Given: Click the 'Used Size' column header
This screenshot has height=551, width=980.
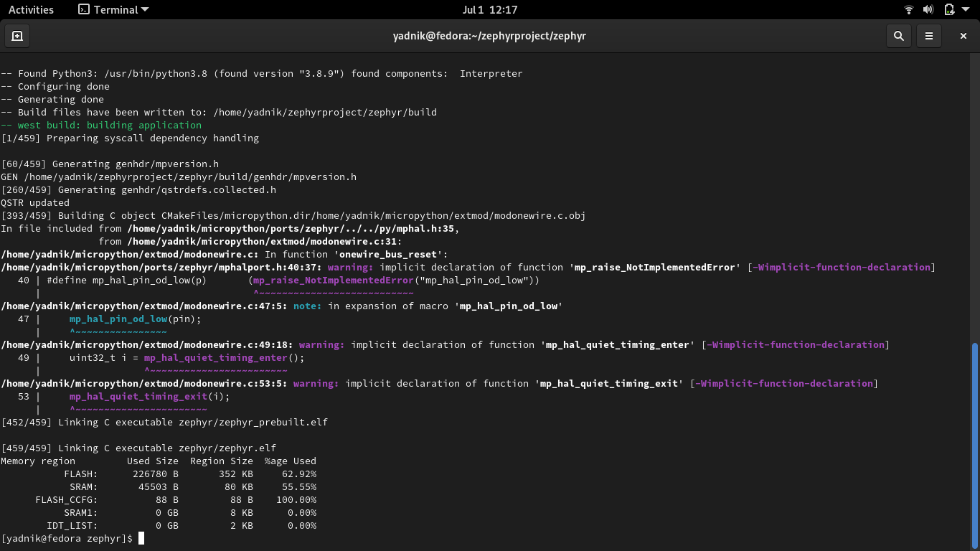Looking at the screenshot, I should [153, 461].
